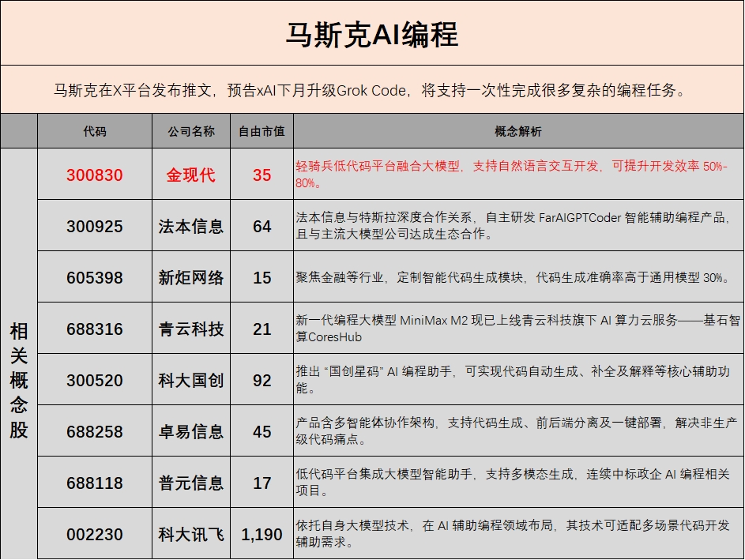The image size is (745, 560).
Task: Click market value 15 for 新炬网络
Action: tap(262, 277)
